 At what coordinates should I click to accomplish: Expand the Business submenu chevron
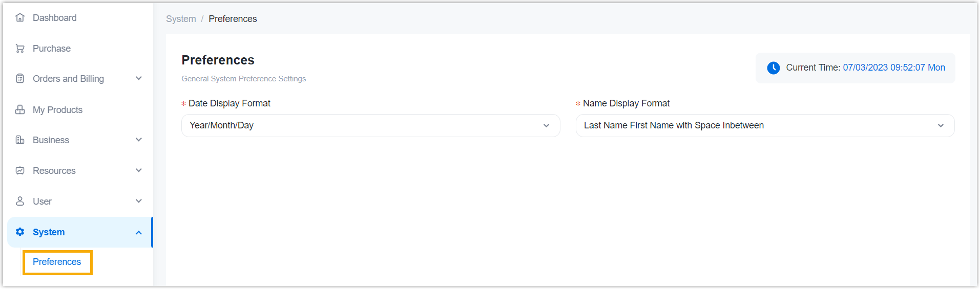tap(139, 140)
